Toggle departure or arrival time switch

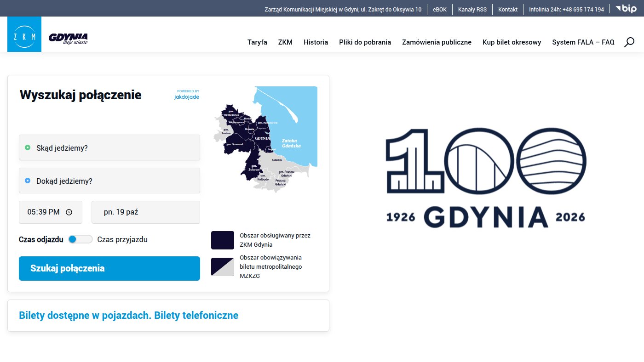click(80, 239)
